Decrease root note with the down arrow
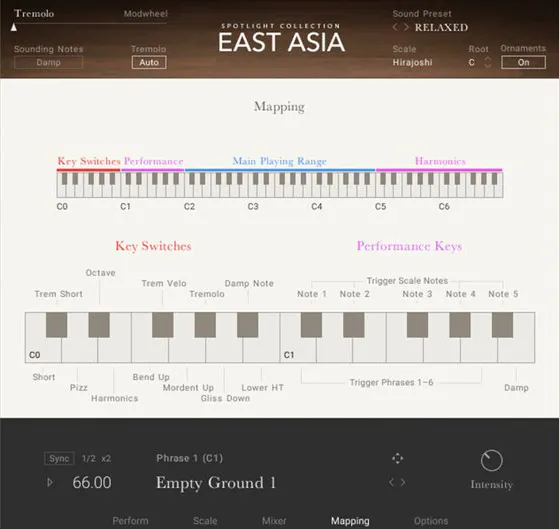The image size is (559, 529). click(488, 66)
